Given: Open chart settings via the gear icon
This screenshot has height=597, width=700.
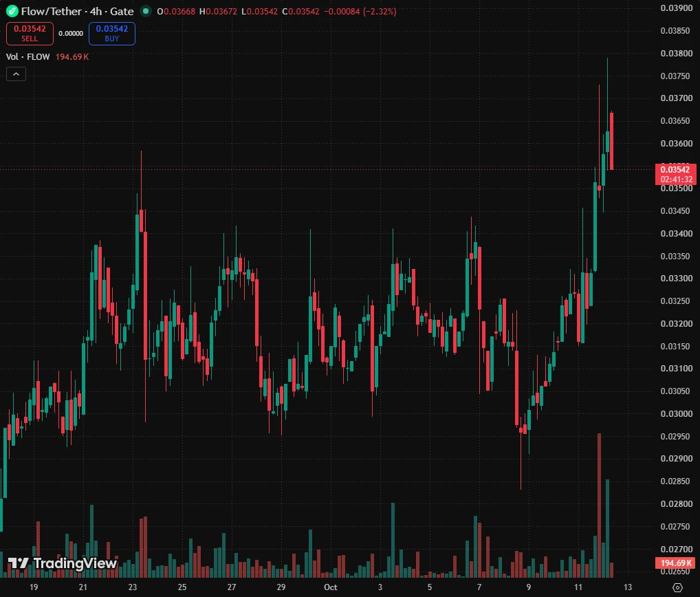Looking at the screenshot, I should pyautogui.click(x=678, y=587).
